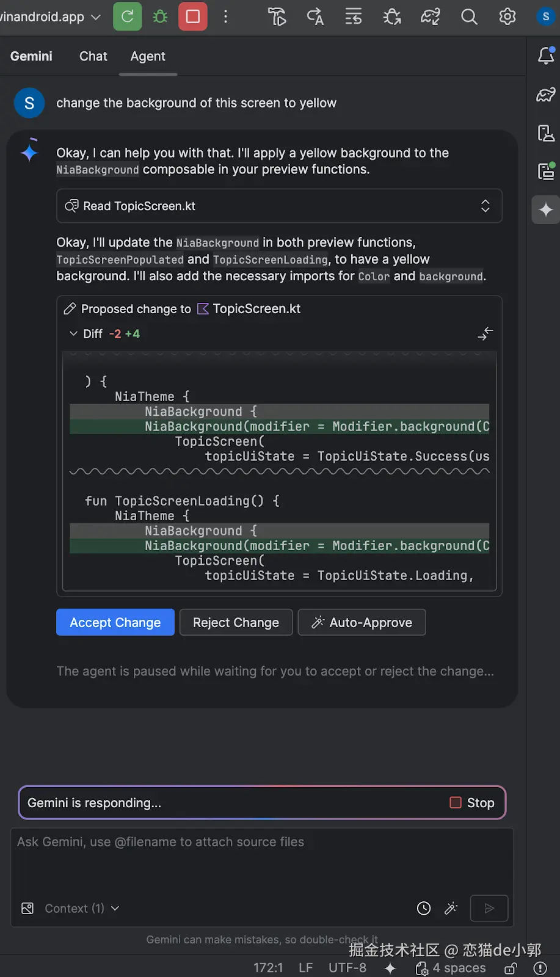
Task: Click the Debug bug icon
Action: pyautogui.click(x=160, y=16)
